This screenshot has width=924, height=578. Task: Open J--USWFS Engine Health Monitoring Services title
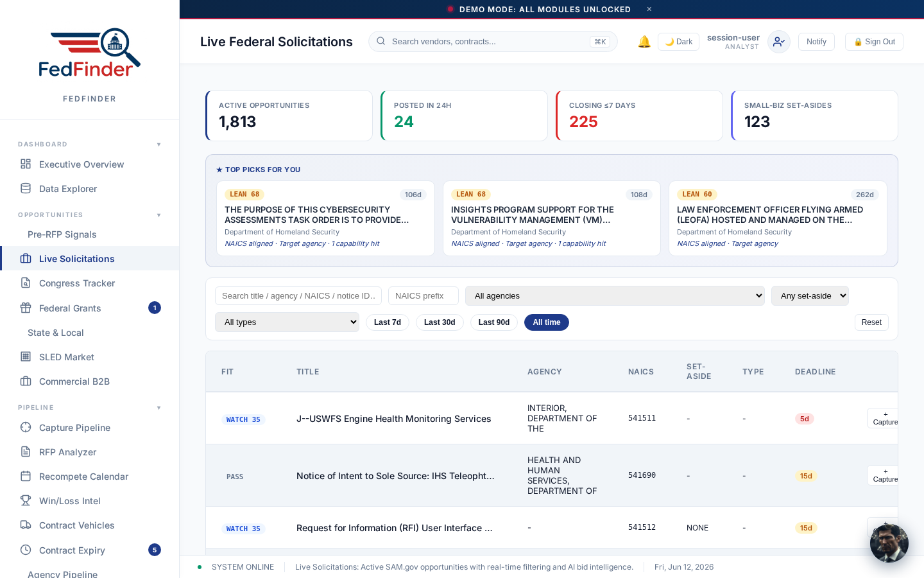393,419
